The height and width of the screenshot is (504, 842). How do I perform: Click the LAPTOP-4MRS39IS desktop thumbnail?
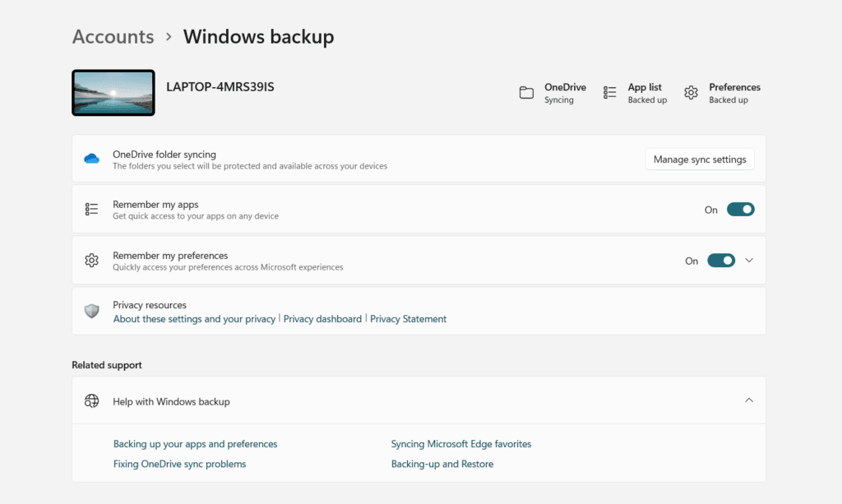pyautogui.click(x=113, y=93)
